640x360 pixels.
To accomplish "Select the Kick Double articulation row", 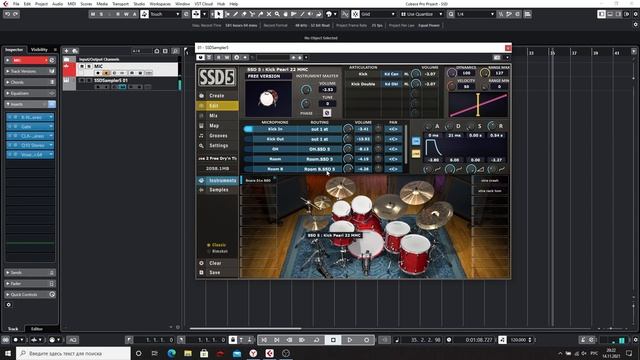I will pos(363,84).
